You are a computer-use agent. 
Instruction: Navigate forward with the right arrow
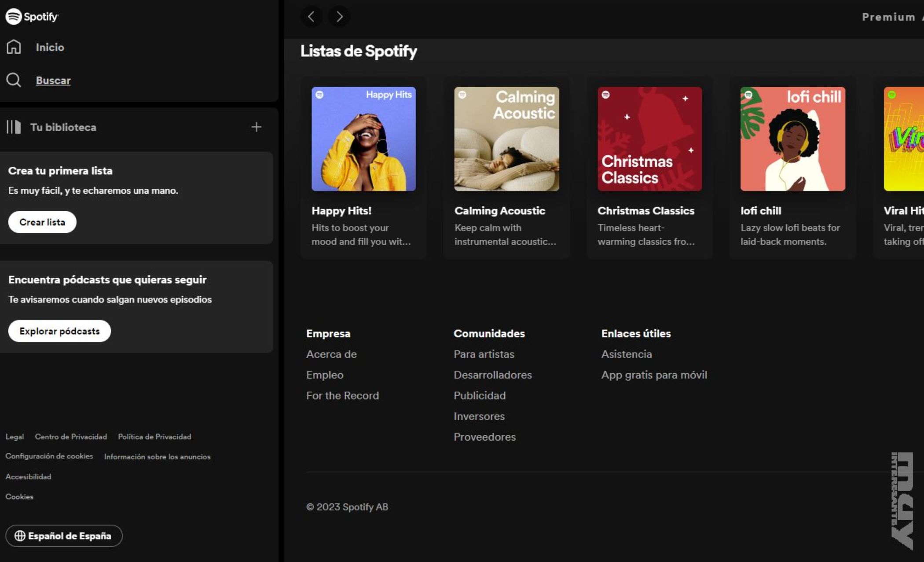pyautogui.click(x=339, y=17)
